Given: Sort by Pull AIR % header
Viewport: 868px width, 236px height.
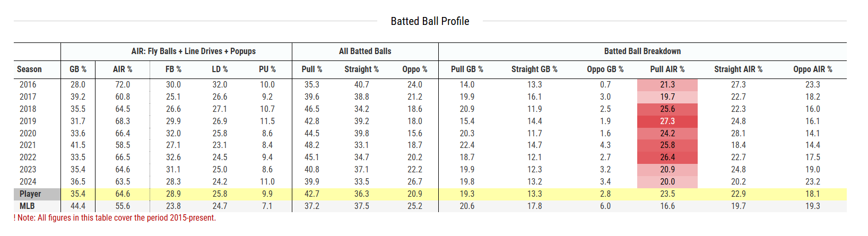Looking at the screenshot, I should coord(667,69).
